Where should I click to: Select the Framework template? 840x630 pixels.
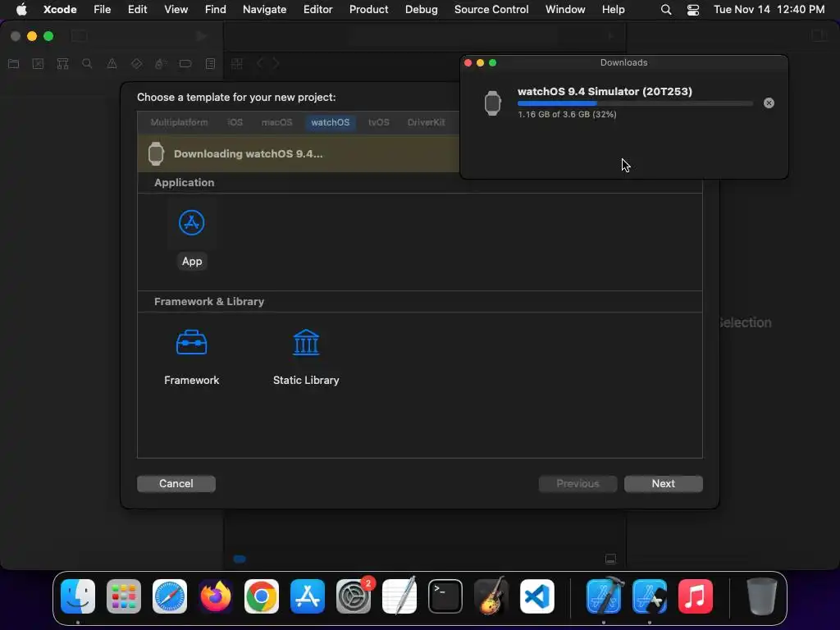coord(191,357)
